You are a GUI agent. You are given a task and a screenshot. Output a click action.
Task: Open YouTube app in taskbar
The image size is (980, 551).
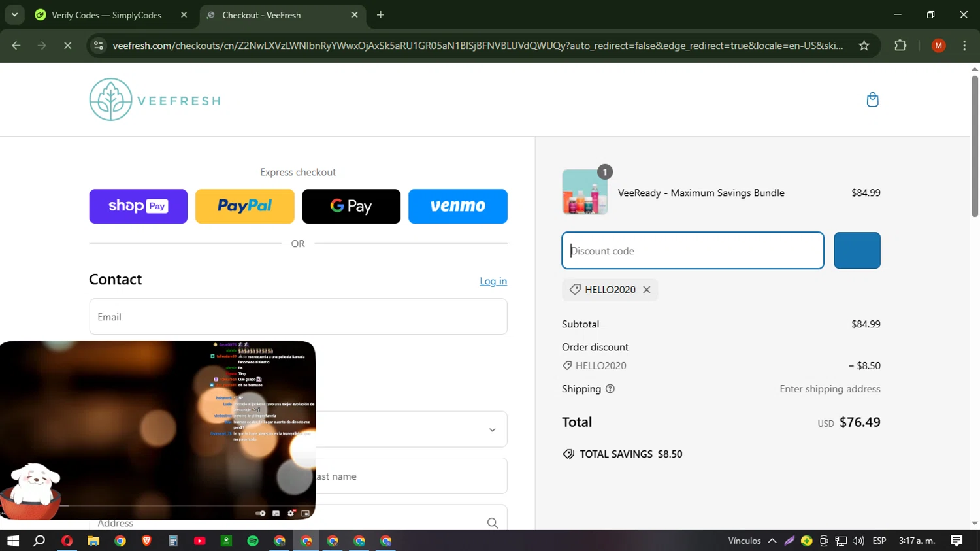click(200, 541)
